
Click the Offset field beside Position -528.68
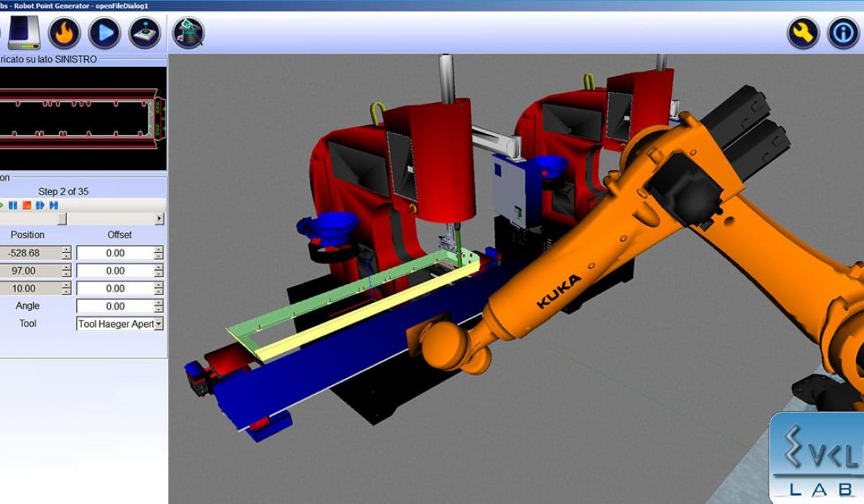click(120, 253)
